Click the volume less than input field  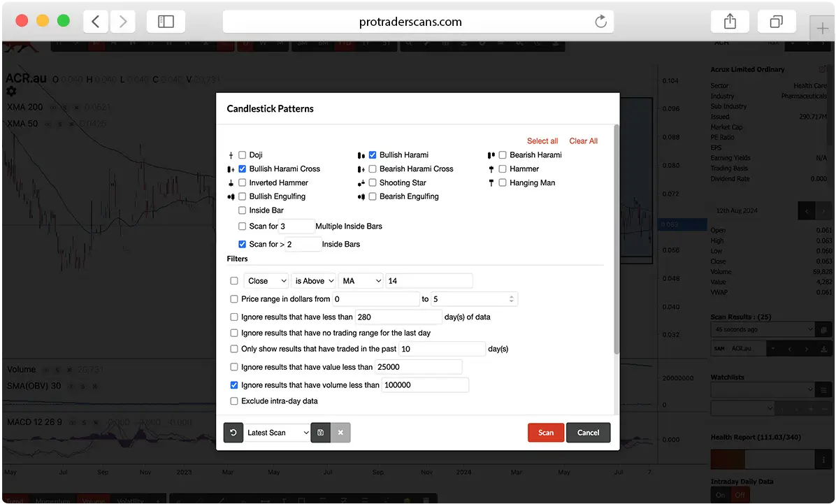pyautogui.click(x=425, y=385)
